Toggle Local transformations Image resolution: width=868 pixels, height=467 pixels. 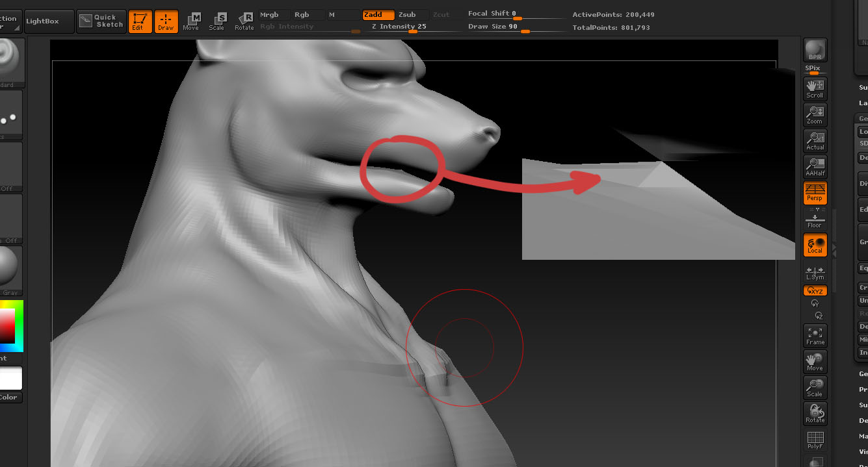pos(815,245)
